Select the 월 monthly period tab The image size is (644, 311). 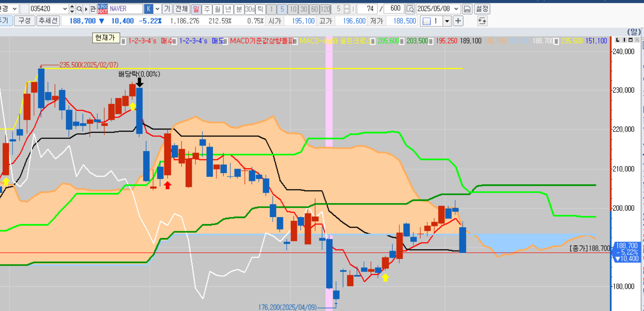(218, 9)
